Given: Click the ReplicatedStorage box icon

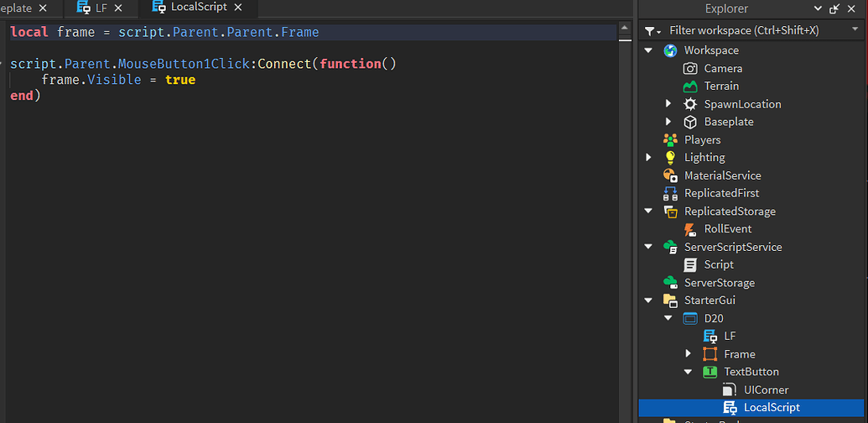Looking at the screenshot, I should pyautogui.click(x=670, y=211).
